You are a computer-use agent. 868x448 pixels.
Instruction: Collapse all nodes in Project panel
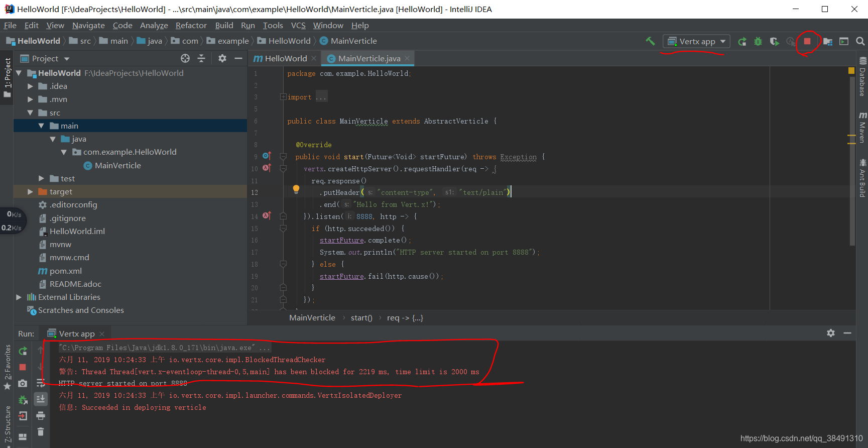click(201, 58)
